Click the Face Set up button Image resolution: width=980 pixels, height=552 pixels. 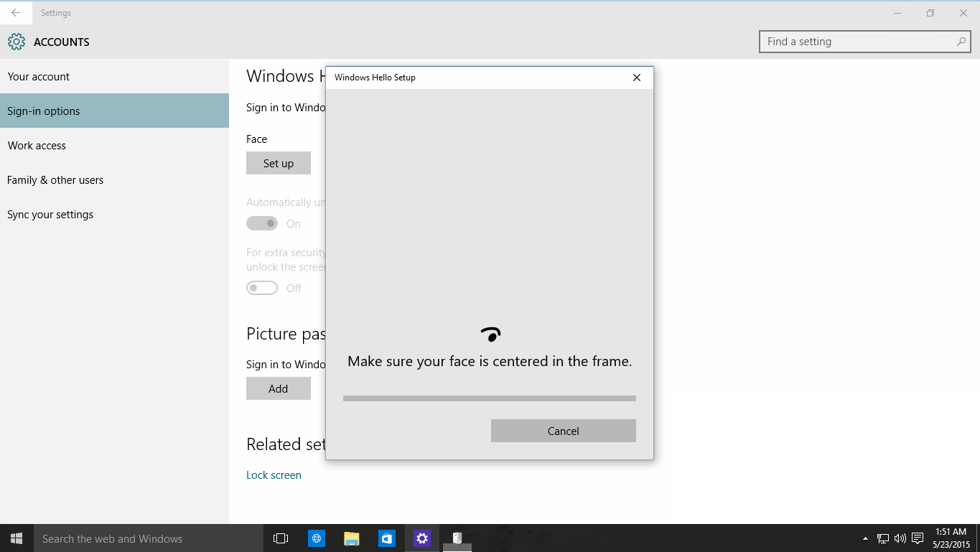tap(279, 163)
